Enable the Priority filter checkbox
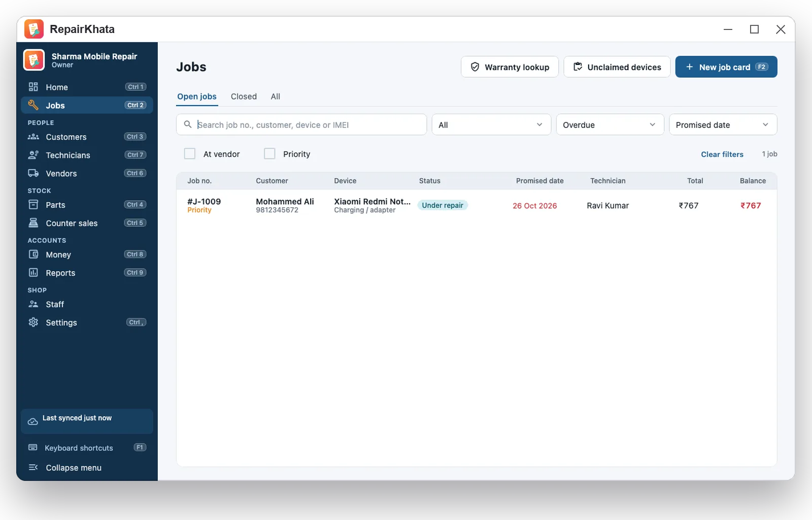This screenshot has height=520, width=812. click(x=269, y=154)
